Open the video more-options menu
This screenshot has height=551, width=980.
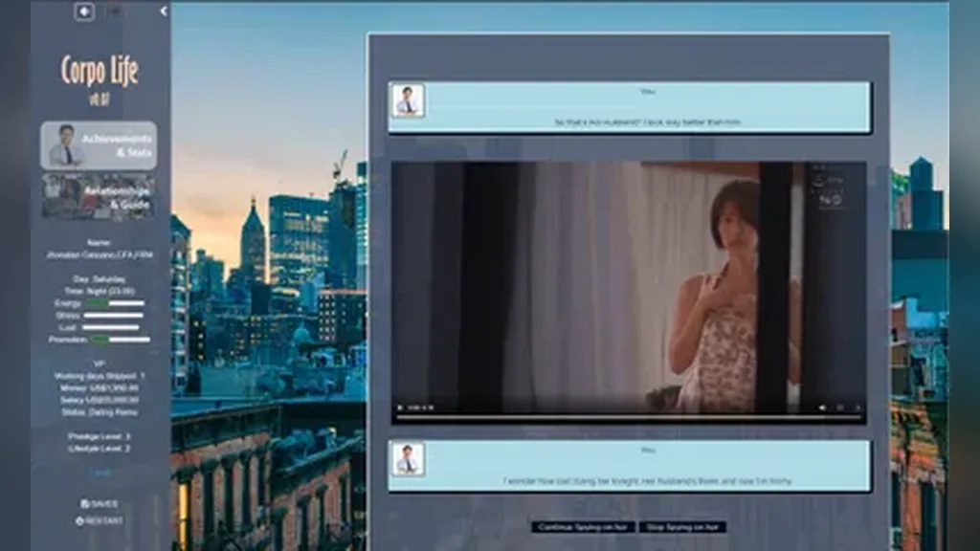pos(858,408)
